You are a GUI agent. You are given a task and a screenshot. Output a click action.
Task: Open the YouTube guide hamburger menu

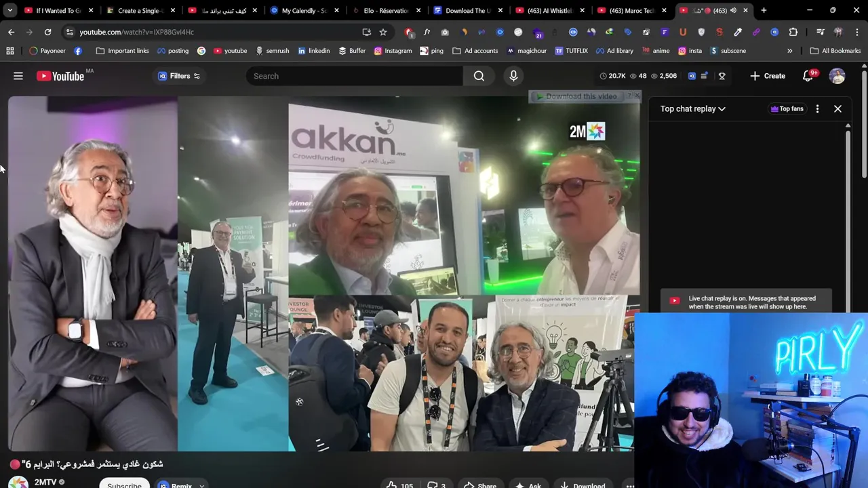[x=18, y=76]
